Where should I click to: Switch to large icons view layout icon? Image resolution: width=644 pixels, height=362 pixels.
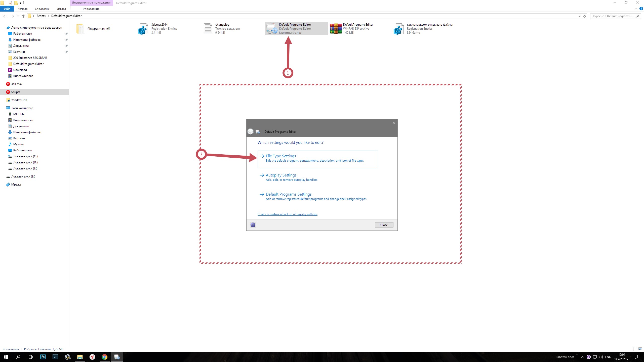[640, 349]
